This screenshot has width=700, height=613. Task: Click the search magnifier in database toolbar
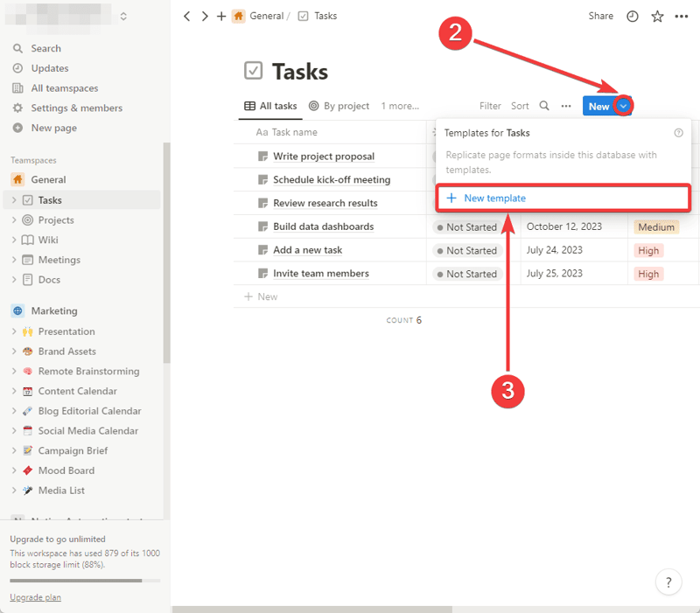(x=544, y=106)
